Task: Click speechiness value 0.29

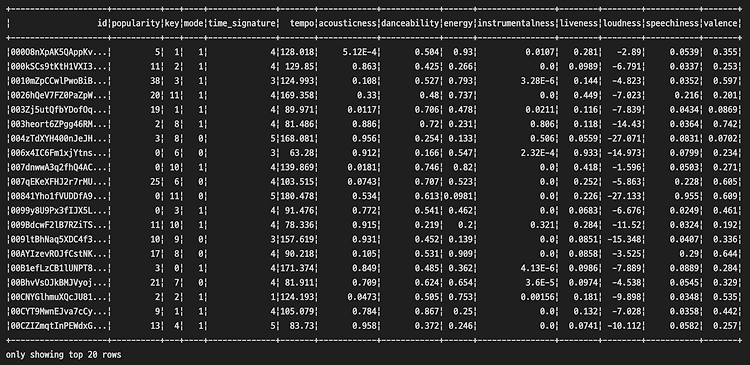Action: pyautogui.click(x=690, y=254)
